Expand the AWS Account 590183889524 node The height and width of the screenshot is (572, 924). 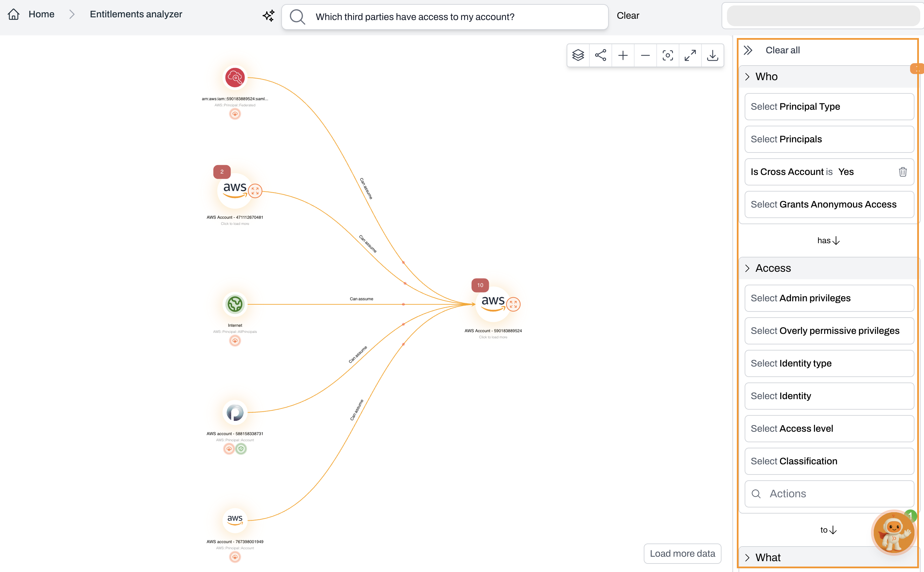513,304
